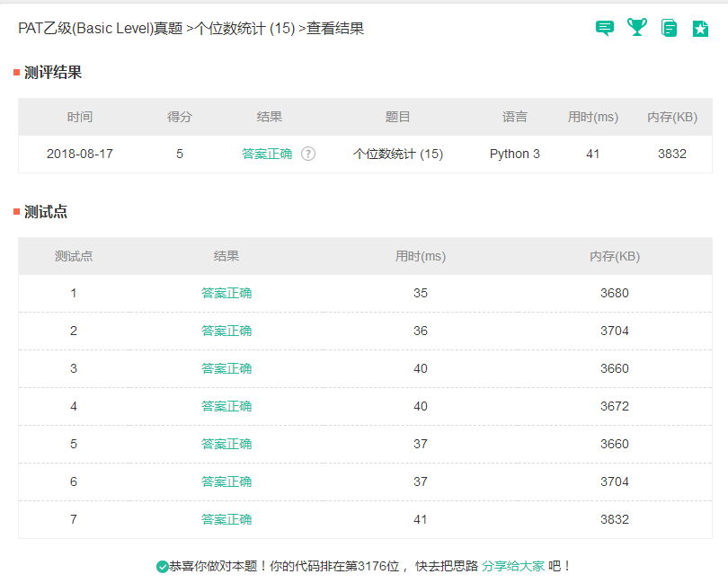Click 个位数统计 (15) in 题目 column

coord(397,154)
